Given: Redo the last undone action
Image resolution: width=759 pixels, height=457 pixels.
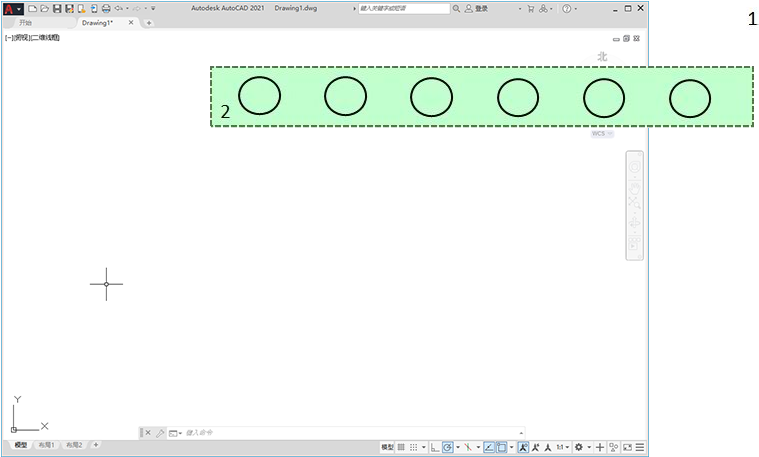Looking at the screenshot, I should [x=137, y=9].
